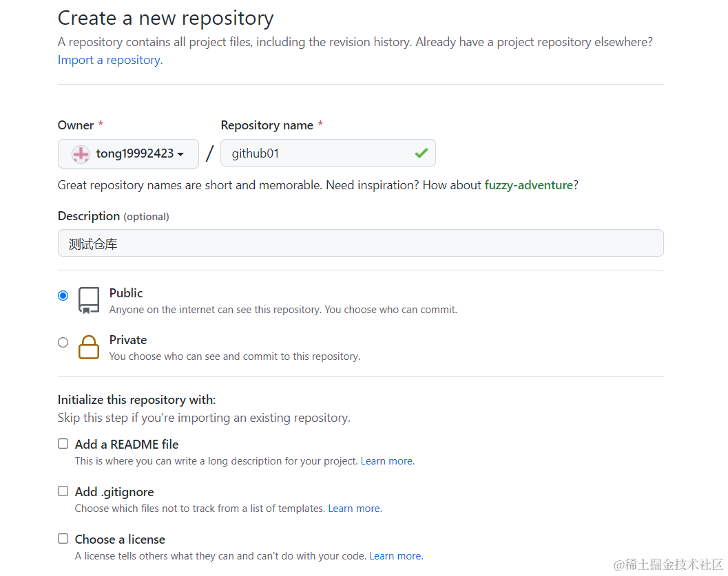Open Learn more link for .gitignore
The height and width of the screenshot is (576, 728).
click(x=355, y=509)
